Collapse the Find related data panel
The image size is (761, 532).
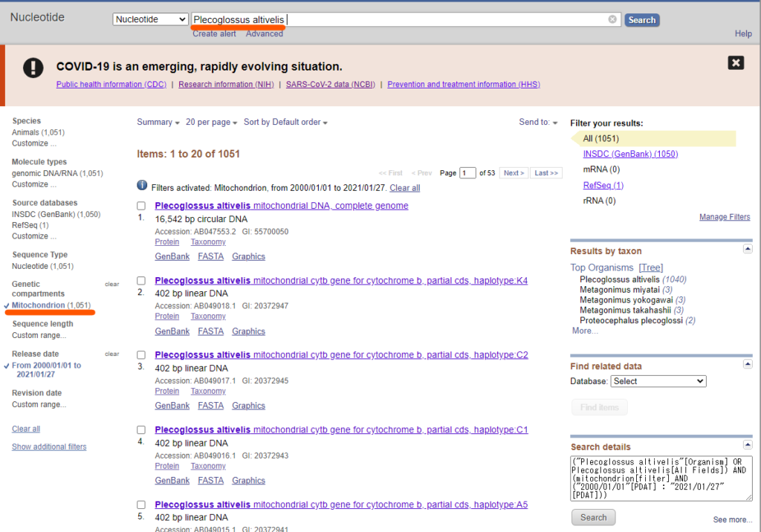747,364
